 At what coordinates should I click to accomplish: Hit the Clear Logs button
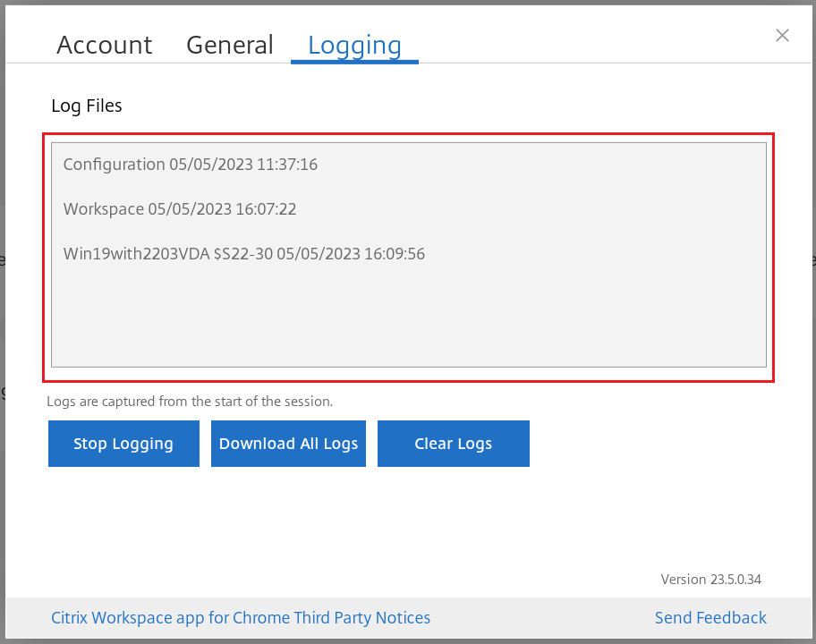453,444
